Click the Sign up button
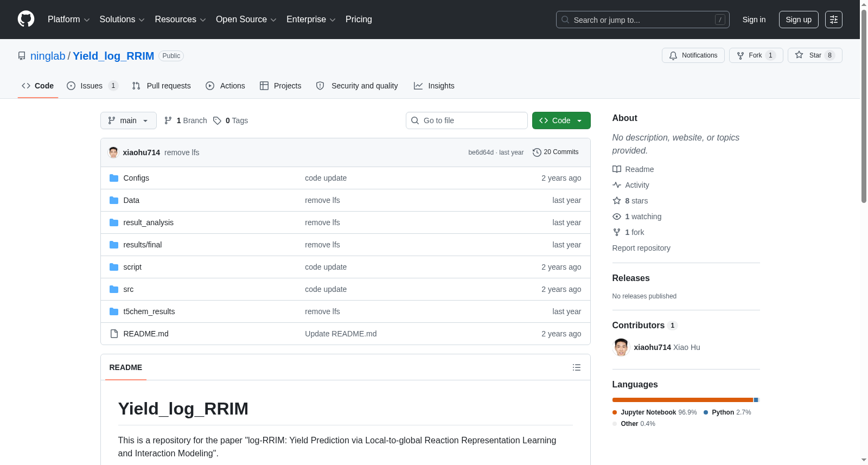This screenshot has width=868, height=465. coord(799,20)
